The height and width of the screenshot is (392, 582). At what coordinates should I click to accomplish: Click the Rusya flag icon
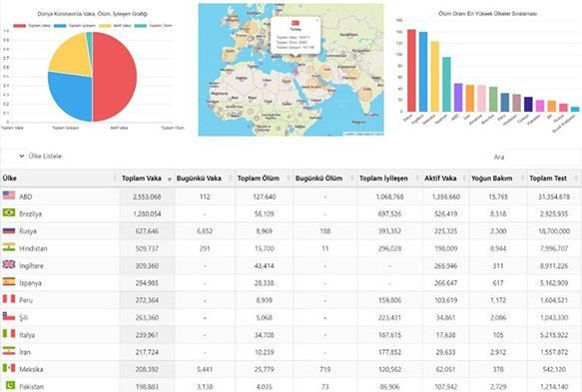[9, 230]
